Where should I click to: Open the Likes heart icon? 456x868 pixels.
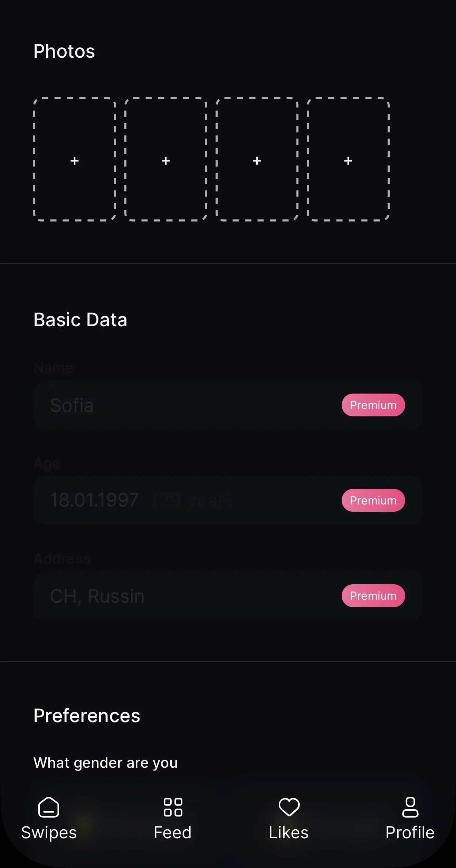point(289,807)
